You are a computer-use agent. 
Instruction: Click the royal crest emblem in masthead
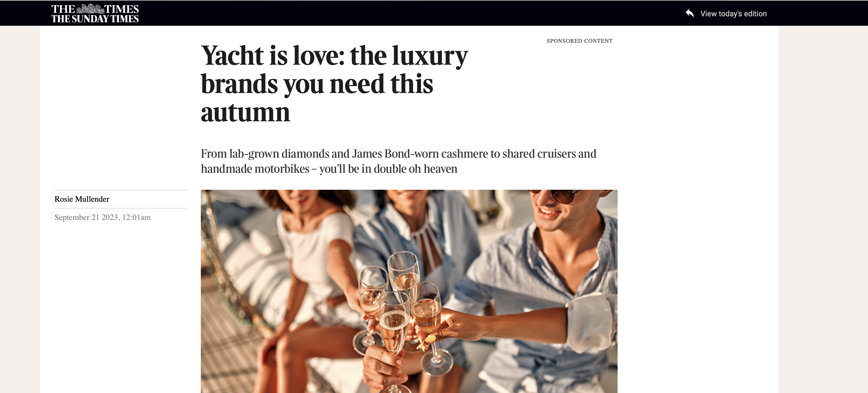(90, 9)
